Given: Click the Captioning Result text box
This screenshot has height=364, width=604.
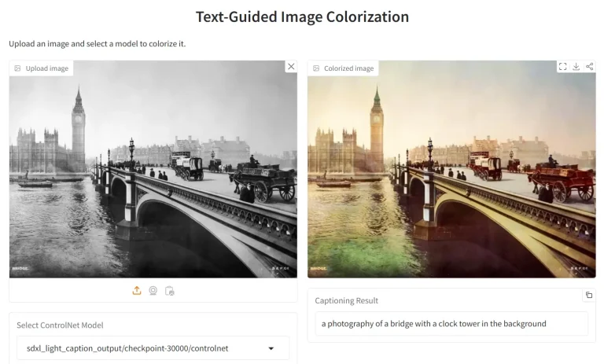Looking at the screenshot, I should click(x=451, y=324).
